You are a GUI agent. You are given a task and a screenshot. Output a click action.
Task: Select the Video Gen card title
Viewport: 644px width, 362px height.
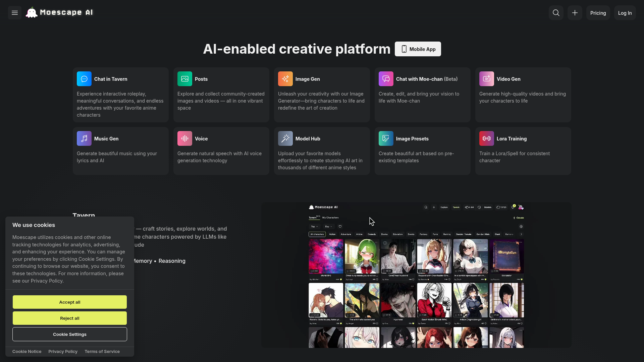(x=508, y=79)
